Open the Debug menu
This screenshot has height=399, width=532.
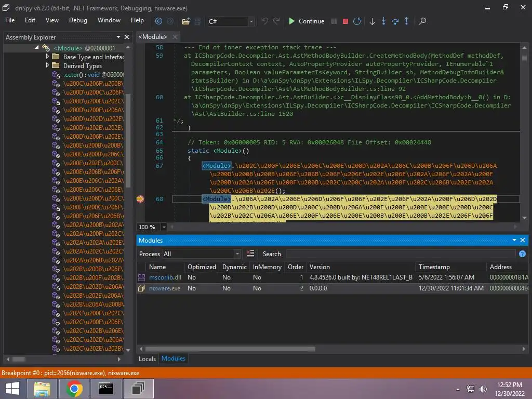point(78,20)
